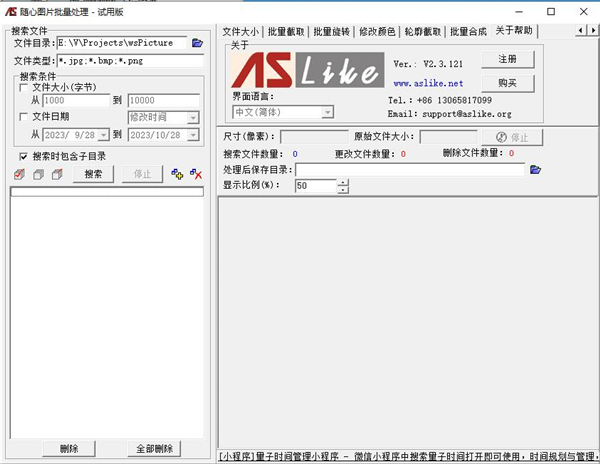Select the 关于帮助 tab

pyautogui.click(x=514, y=31)
